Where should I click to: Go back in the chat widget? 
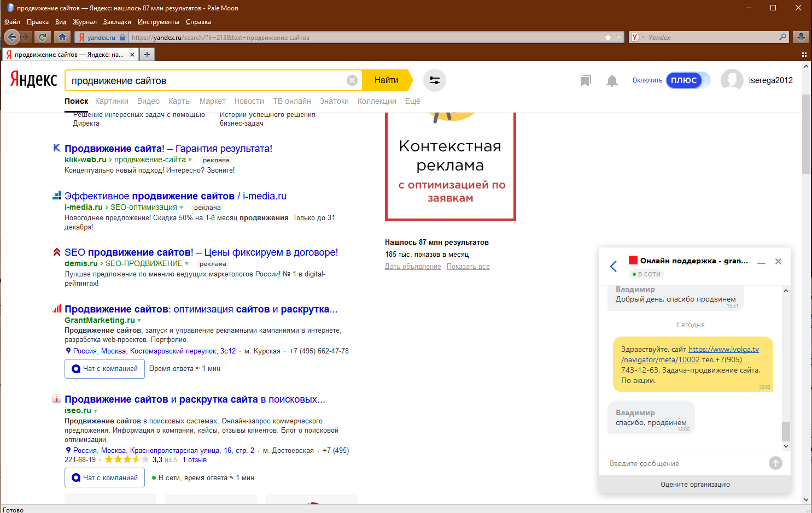coord(614,266)
